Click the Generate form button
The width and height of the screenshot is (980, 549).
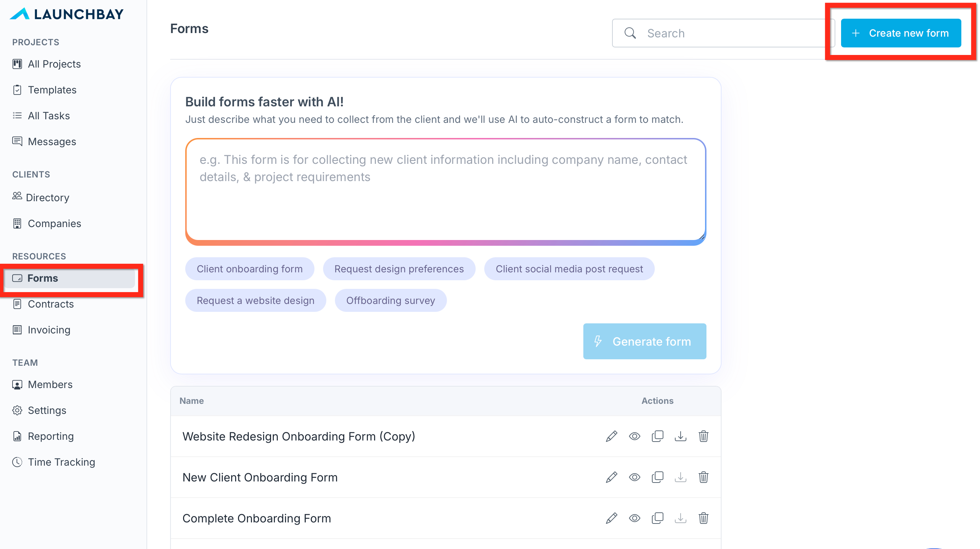point(644,341)
